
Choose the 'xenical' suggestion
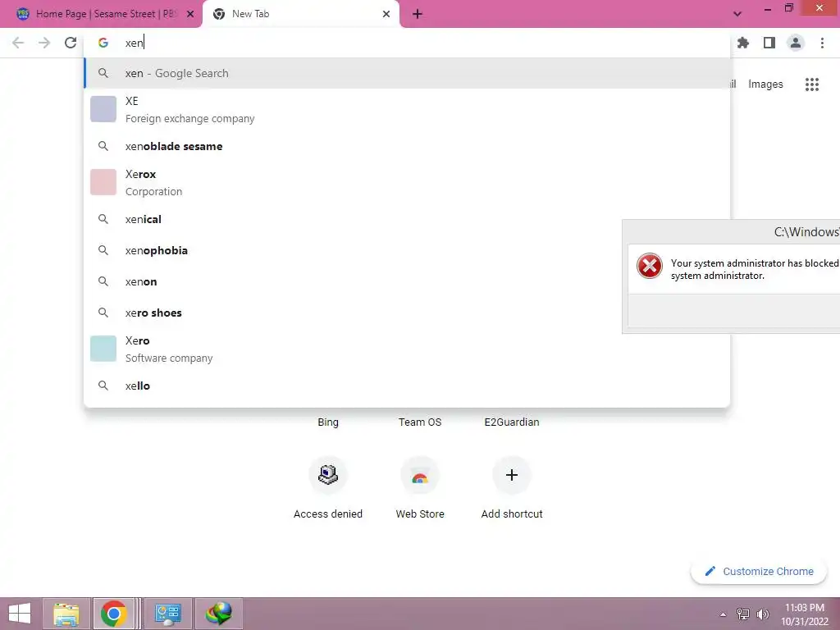tap(407, 219)
